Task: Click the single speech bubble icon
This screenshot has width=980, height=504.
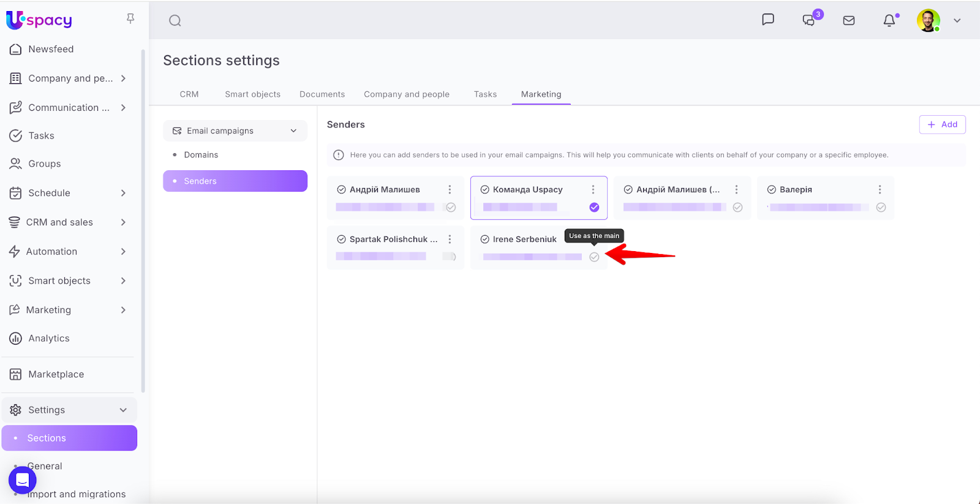Action: (768, 20)
